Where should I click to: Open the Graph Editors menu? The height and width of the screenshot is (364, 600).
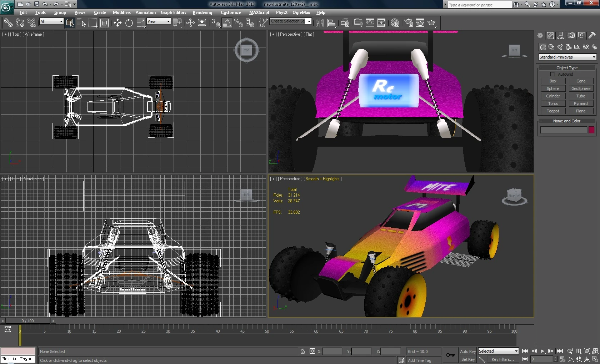pyautogui.click(x=173, y=12)
